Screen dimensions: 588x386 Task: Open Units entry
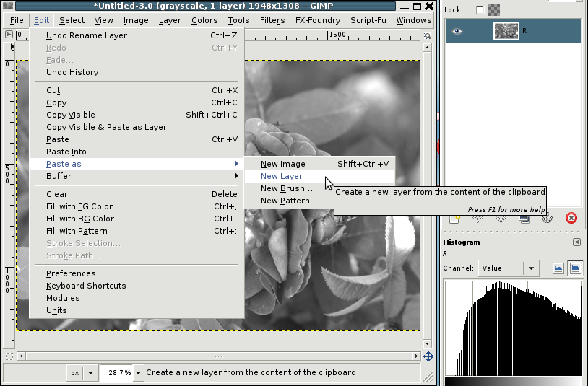(x=137, y=310)
